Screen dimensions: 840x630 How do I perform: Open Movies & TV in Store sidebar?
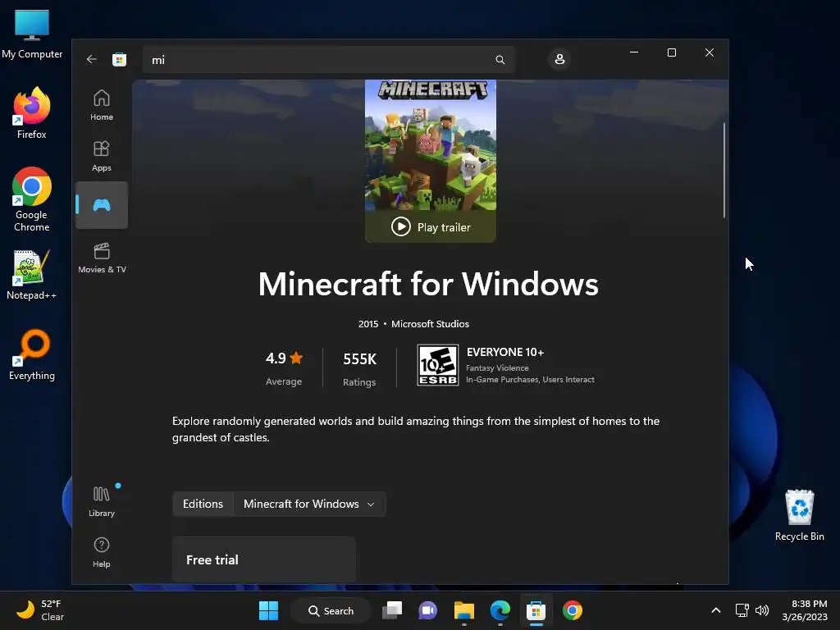click(102, 258)
